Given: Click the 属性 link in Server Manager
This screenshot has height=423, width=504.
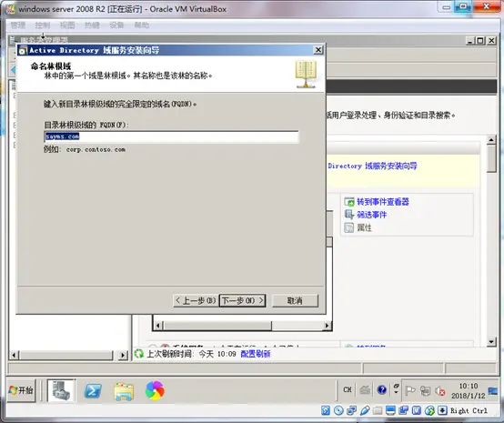Looking at the screenshot, I should pos(364,228).
